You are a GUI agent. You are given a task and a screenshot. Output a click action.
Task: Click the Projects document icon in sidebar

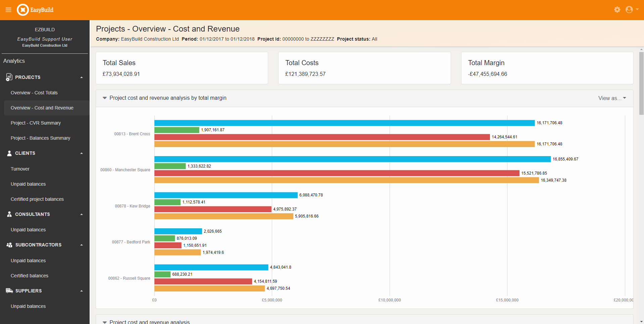pos(9,77)
